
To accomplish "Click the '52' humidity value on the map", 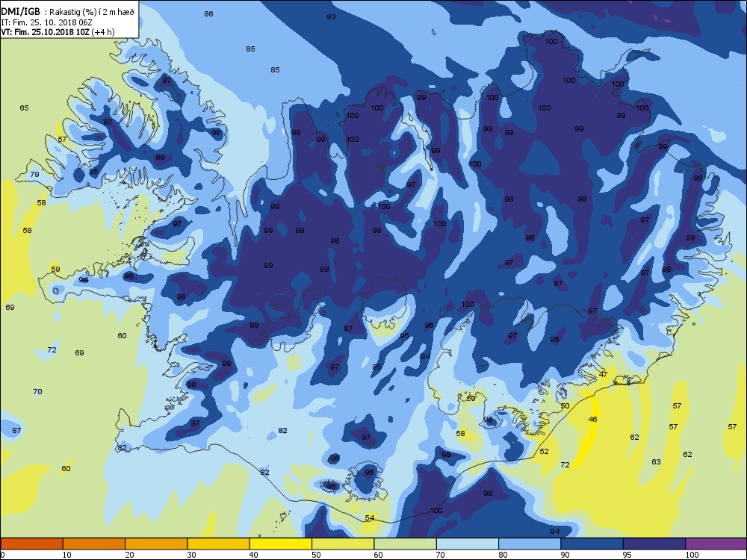I will 544,451.
